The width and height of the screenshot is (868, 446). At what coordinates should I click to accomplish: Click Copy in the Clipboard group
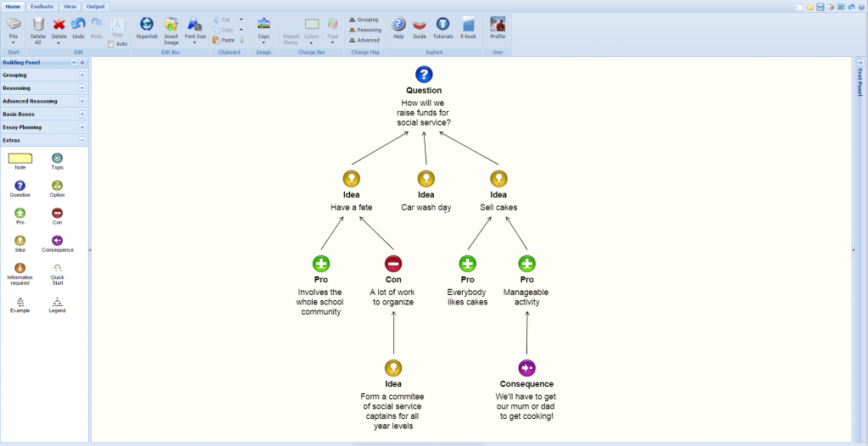coord(224,30)
